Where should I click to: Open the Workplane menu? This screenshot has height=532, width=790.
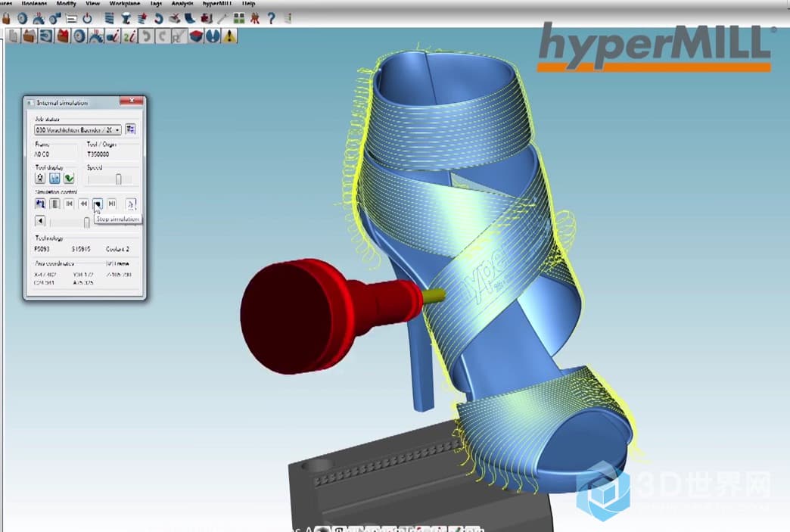tap(125, 4)
